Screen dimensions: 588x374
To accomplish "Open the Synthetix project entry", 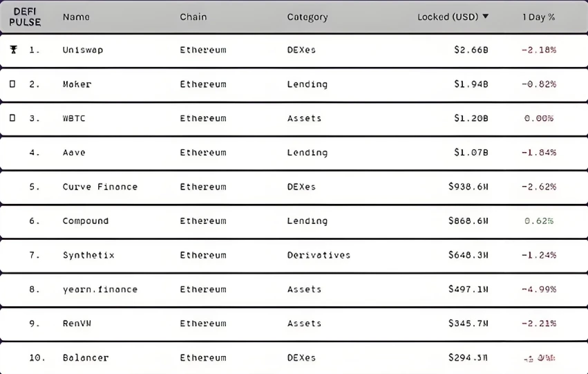I will (x=88, y=255).
